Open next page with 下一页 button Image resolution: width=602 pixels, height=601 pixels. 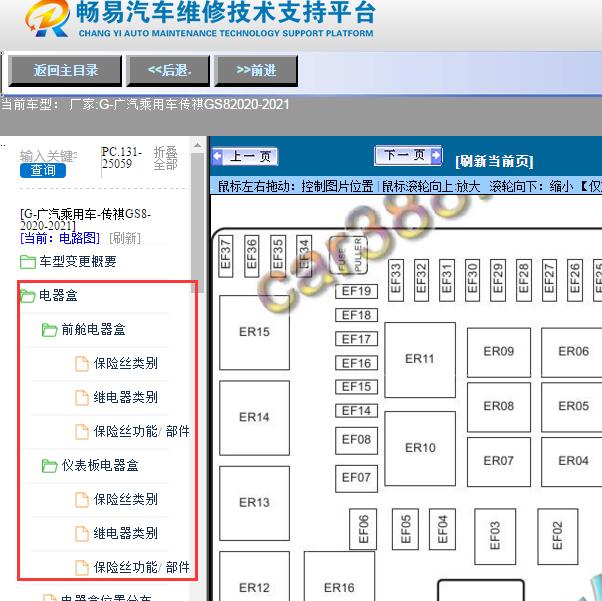tap(408, 155)
